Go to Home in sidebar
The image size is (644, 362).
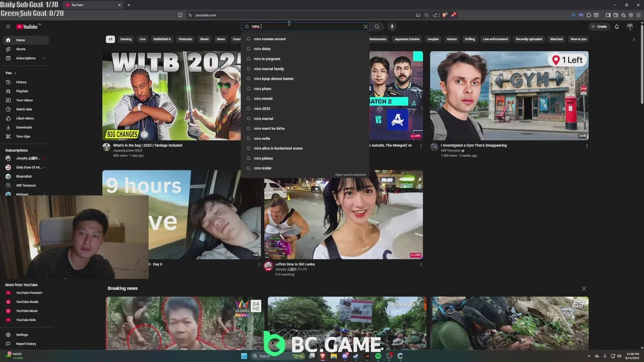(26, 40)
